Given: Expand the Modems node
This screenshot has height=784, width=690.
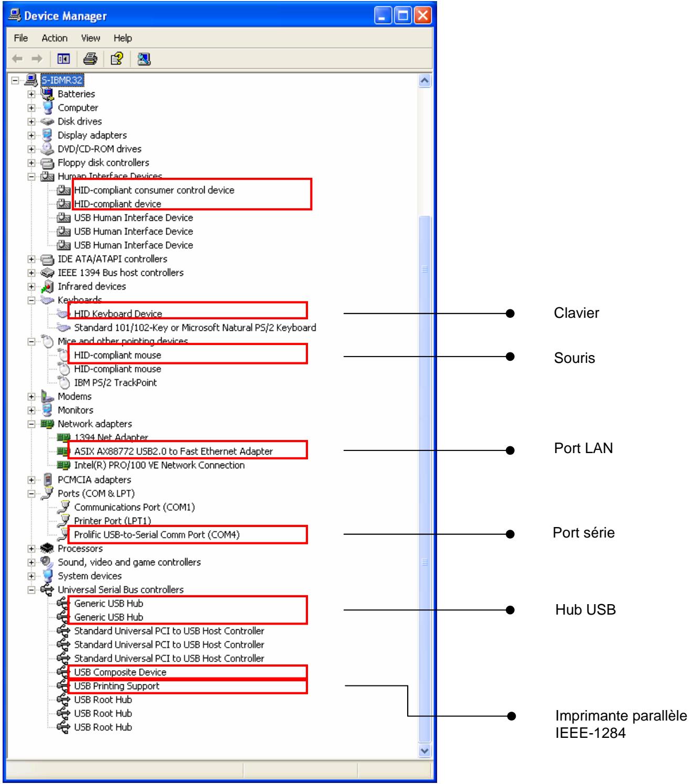Looking at the screenshot, I should click(x=32, y=397).
